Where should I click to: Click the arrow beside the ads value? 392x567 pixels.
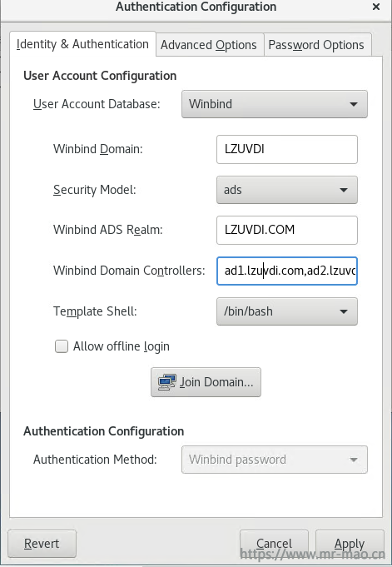click(344, 190)
